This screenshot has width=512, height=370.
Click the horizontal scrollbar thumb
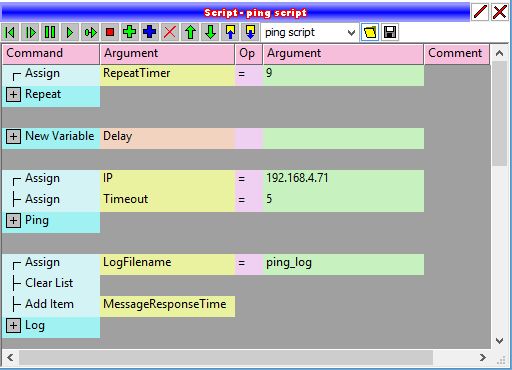coord(226,358)
